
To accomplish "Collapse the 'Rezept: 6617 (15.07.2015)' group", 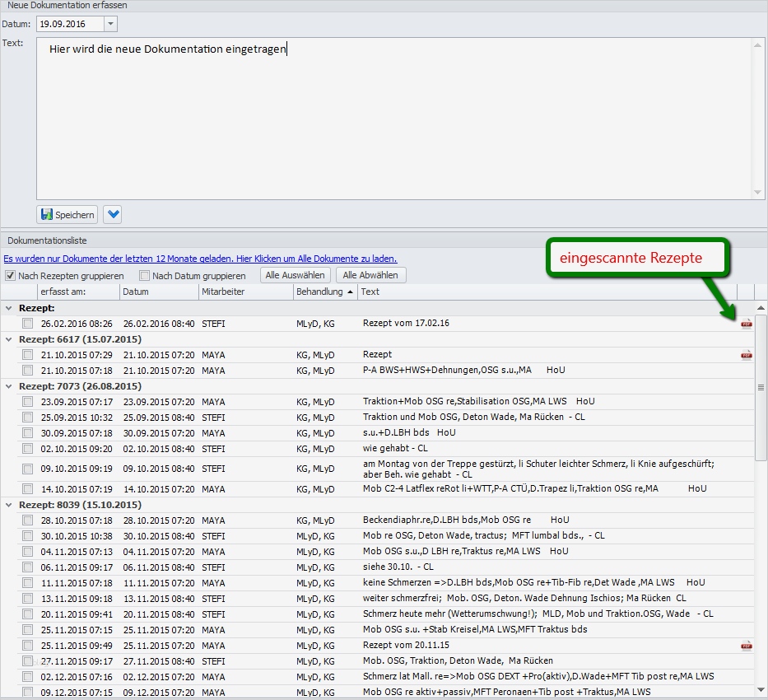I will point(9,339).
